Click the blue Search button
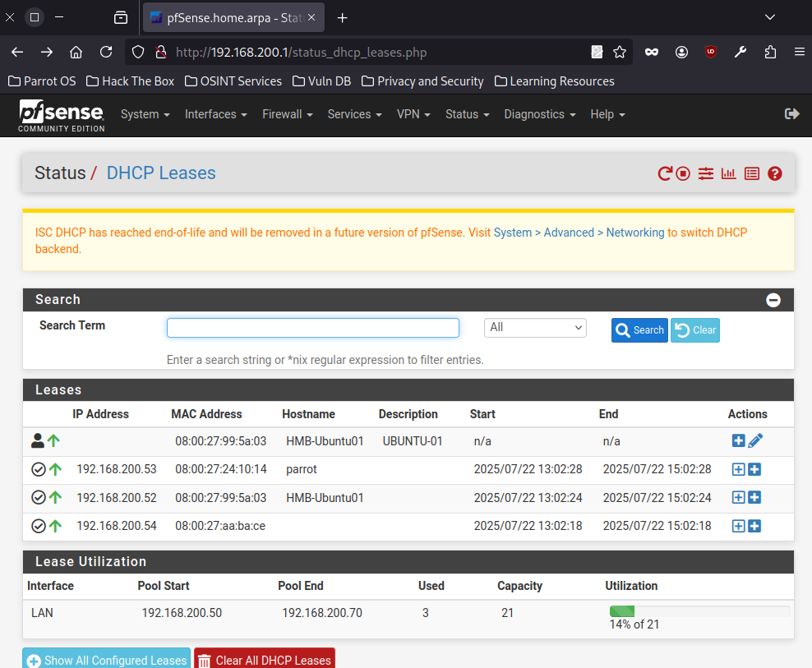 (x=639, y=330)
